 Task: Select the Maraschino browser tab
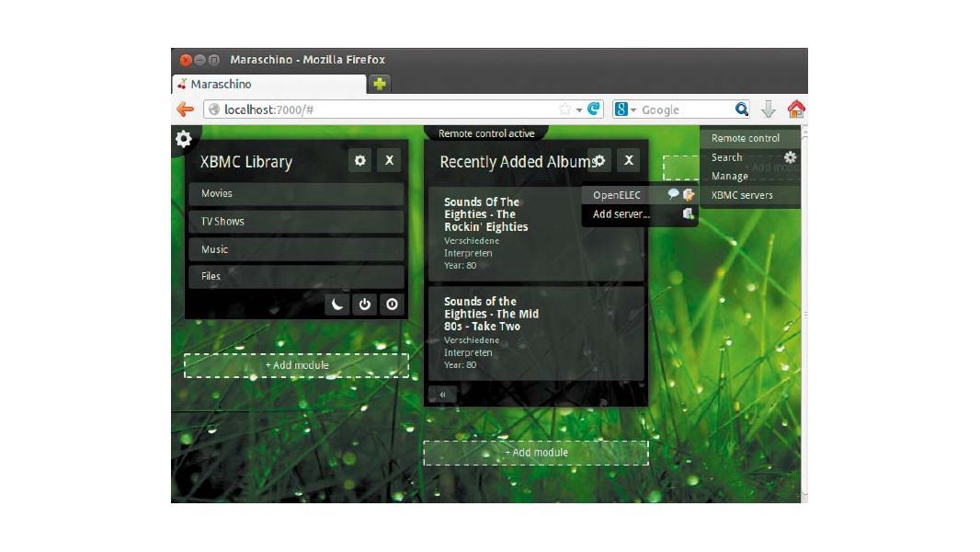point(268,84)
